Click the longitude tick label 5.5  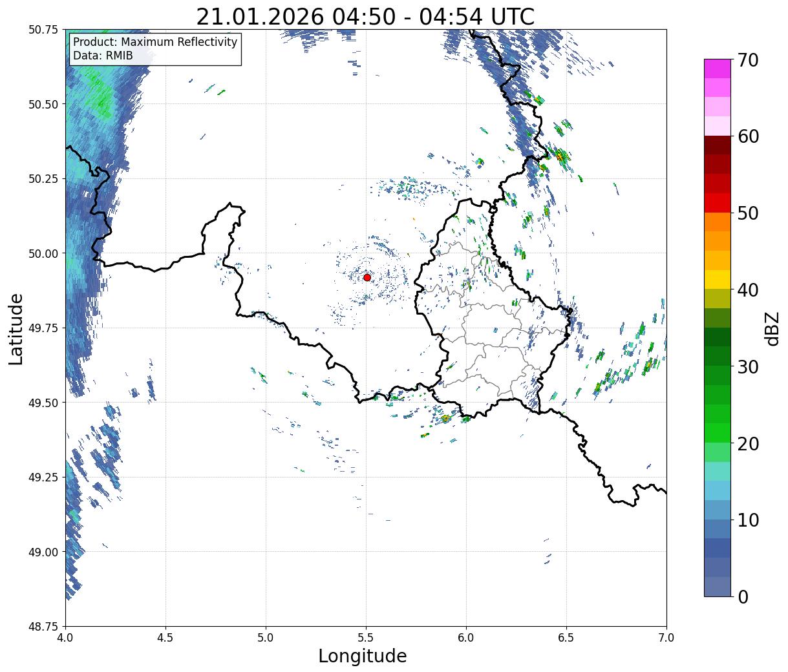click(366, 637)
